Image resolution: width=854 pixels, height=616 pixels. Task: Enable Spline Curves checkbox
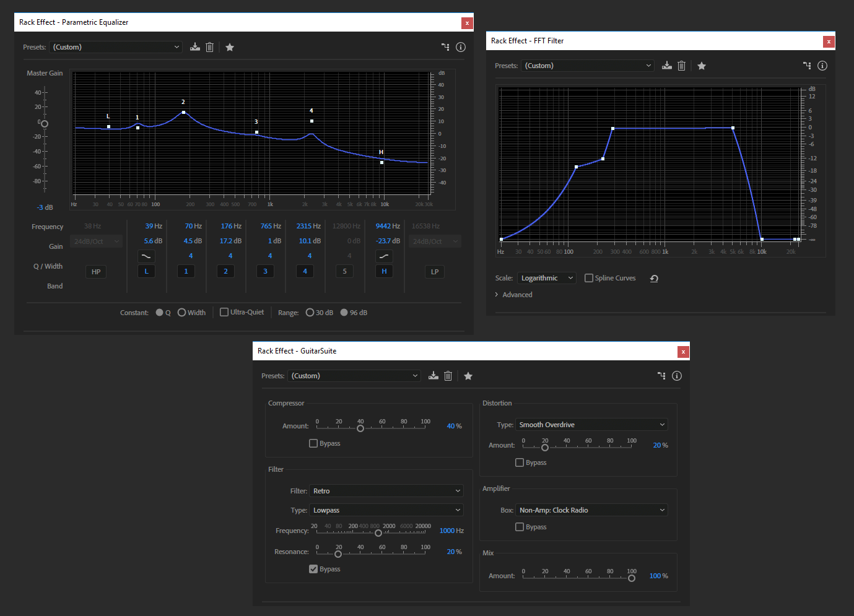(x=589, y=278)
